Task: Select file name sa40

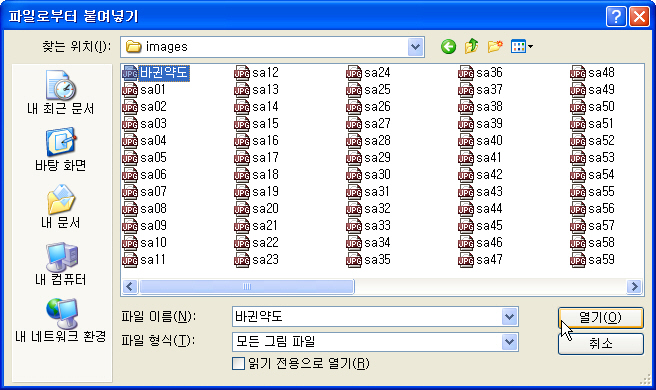Action: [x=489, y=141]
